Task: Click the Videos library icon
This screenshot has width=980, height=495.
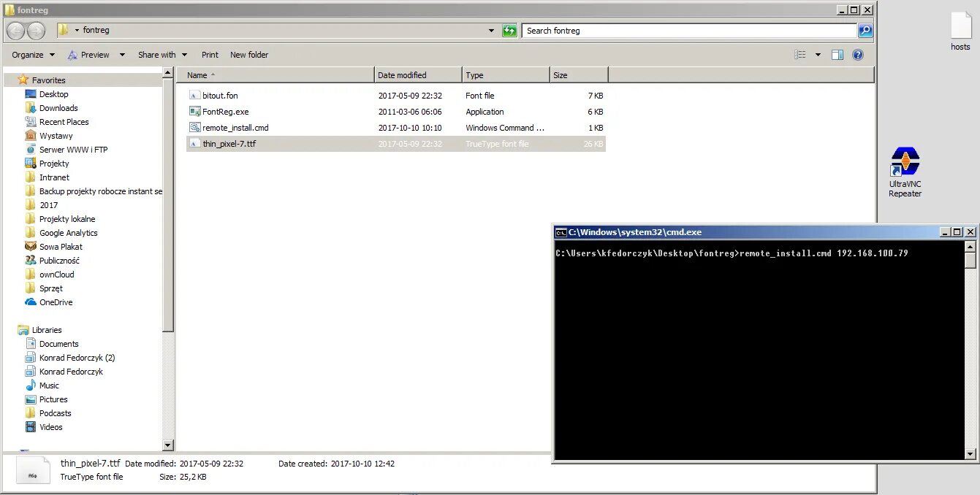Action: pyautogui.click(x=31, y=427)
